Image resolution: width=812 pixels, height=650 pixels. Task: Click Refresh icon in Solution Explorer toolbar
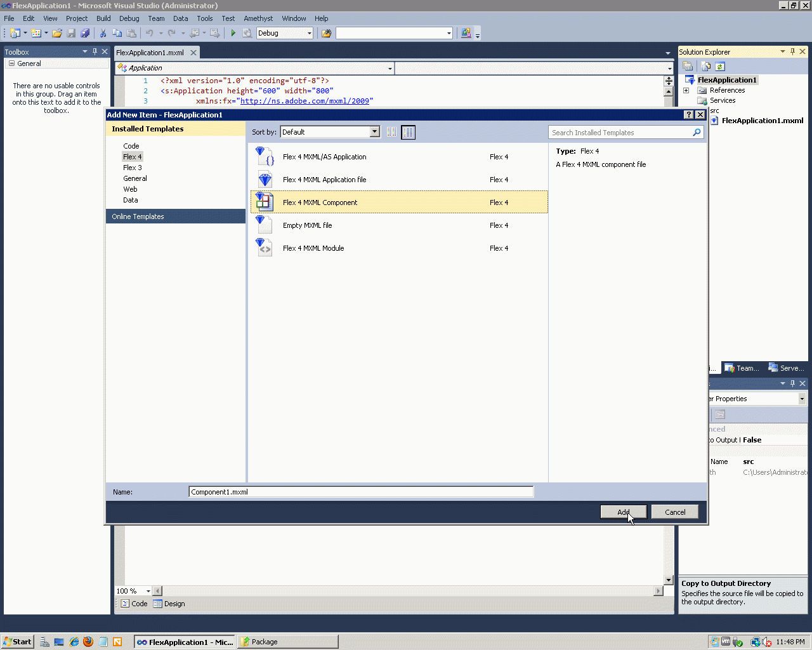coord(720,66)
